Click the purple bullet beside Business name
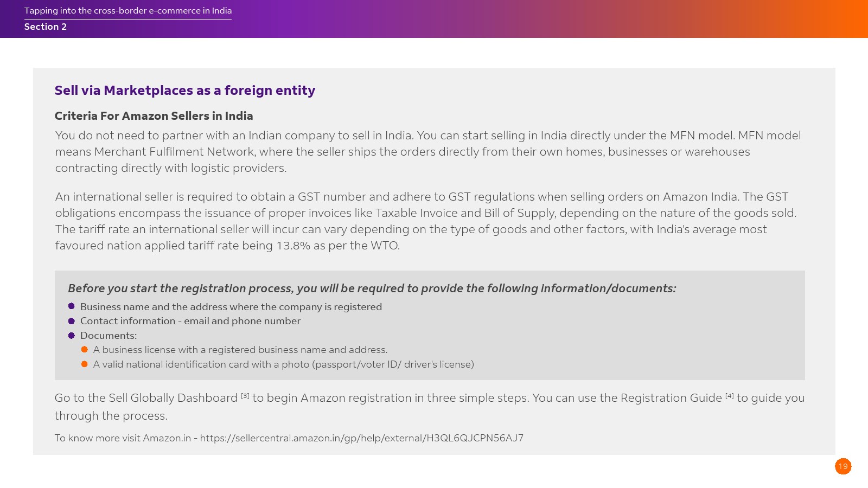Viewport: 868px width, 488px height. click(72, 306)
